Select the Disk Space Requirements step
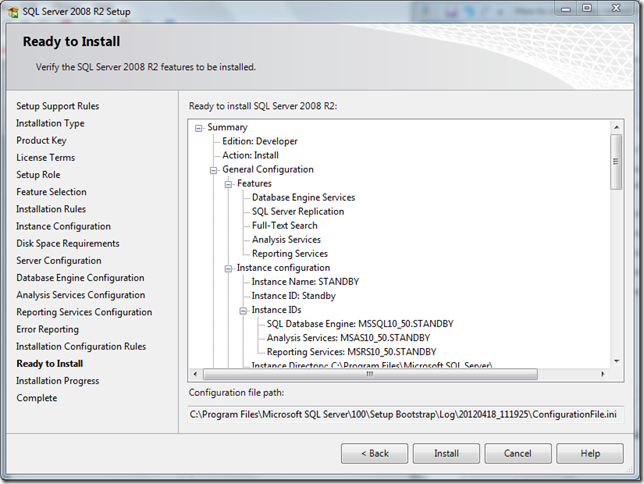644x484 pixels. coord(68,244)
